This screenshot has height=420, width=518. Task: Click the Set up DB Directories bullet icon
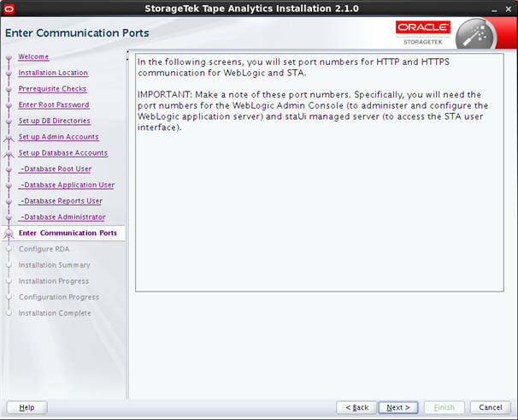click(9, 121)
